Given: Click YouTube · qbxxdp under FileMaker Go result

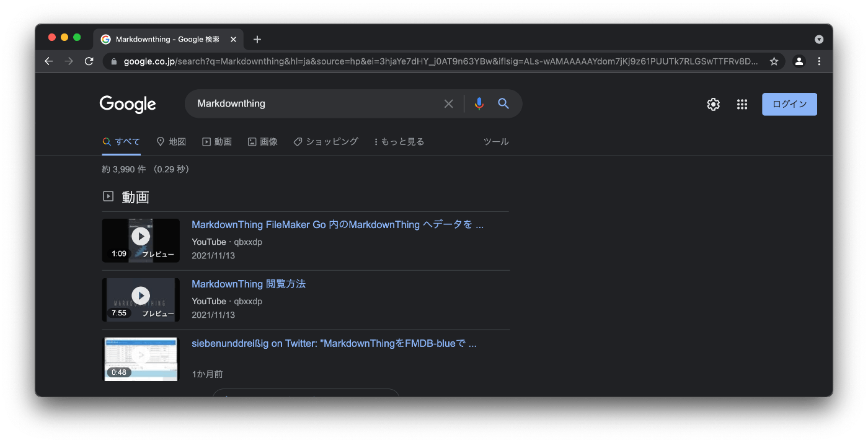Looking at the screenshot, I should pos(227,242).
